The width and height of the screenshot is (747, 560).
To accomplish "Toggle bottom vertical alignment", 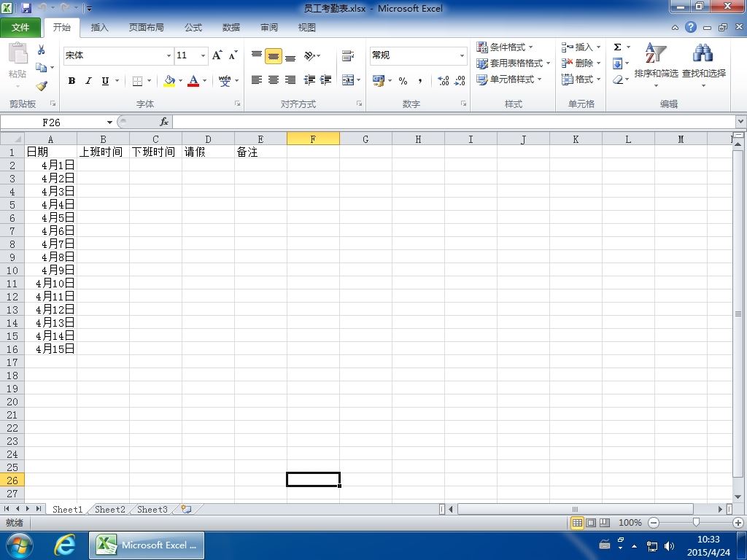I will tap(290, 55).
